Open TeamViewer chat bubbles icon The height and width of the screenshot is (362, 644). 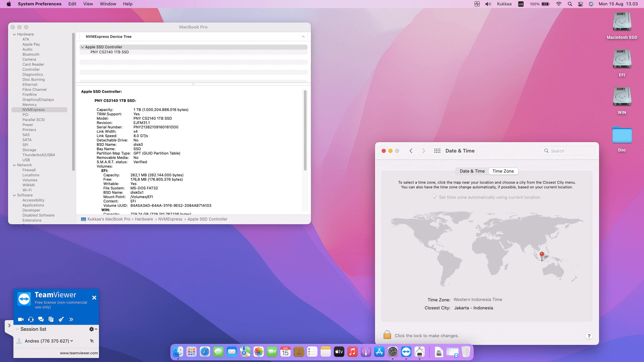coord(41,319)
